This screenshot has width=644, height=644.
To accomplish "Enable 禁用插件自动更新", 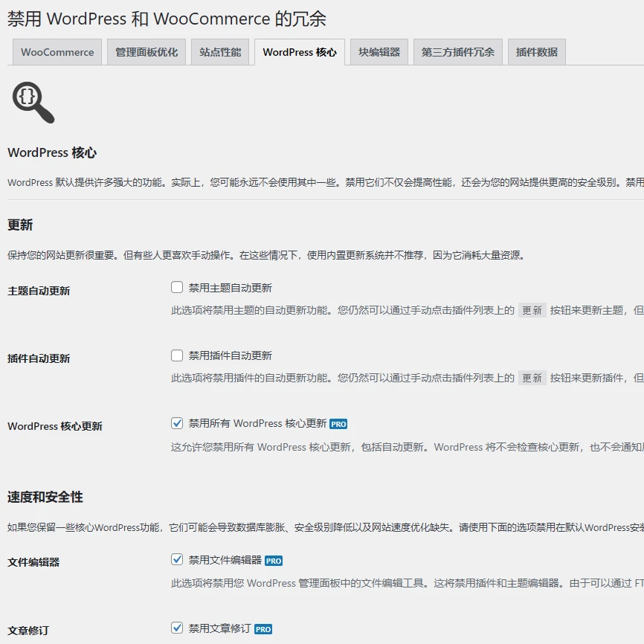I will coord(176,354).
